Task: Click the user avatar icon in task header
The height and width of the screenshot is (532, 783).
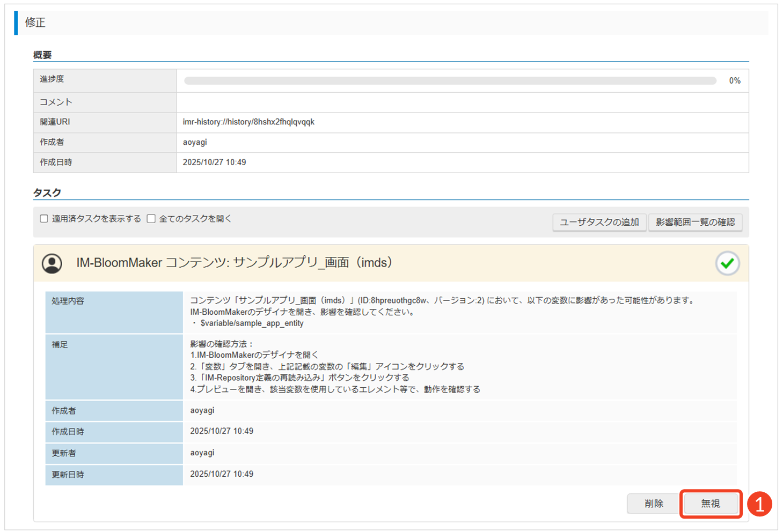Action: point(52,263)
